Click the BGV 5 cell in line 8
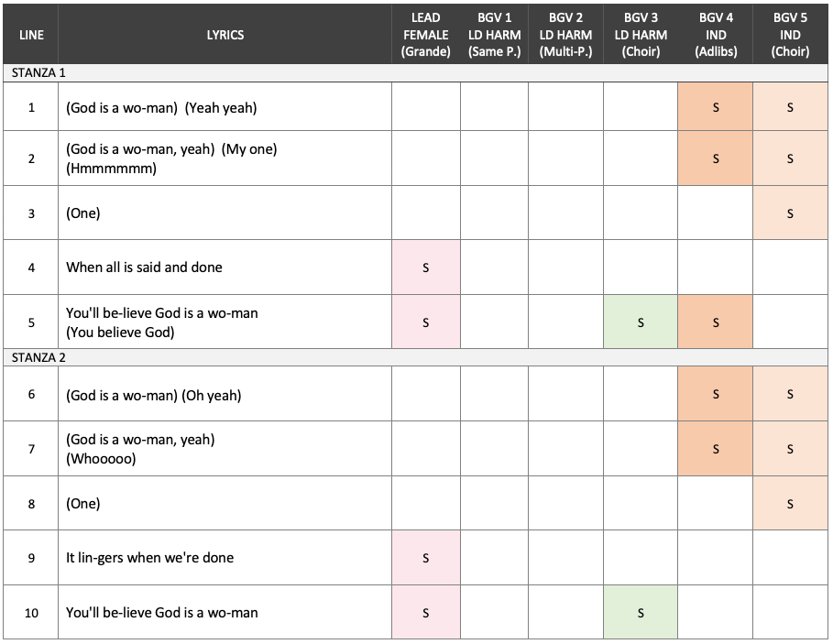Screen dimensions: 833x644 790,503
